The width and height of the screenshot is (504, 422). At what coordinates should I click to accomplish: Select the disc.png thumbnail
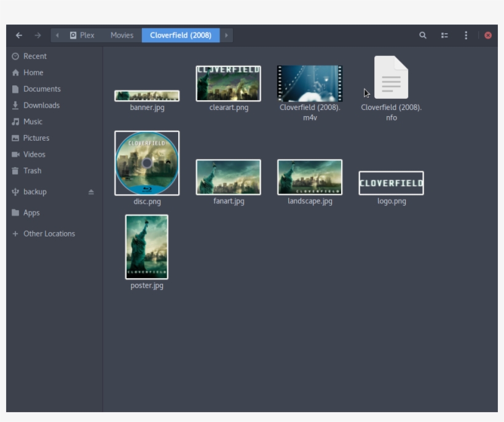pyautogui.click(x=147, y=163)
